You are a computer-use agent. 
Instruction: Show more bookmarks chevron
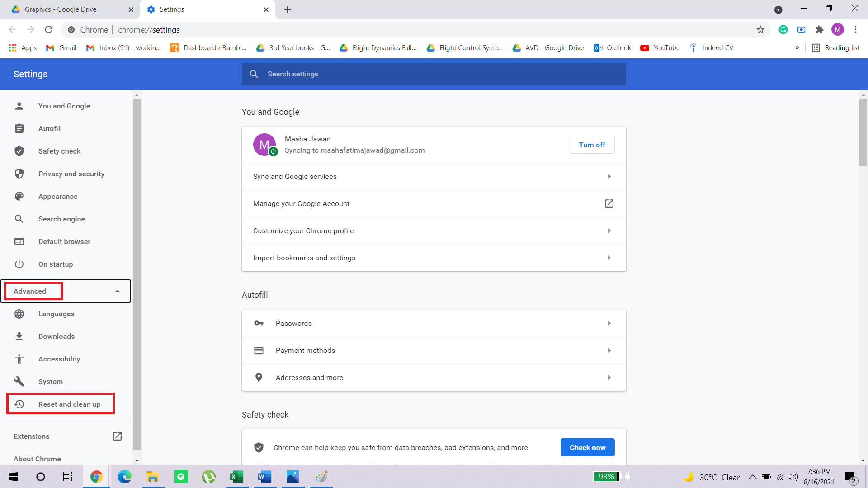pyautogui.click(x=797, y=47)
